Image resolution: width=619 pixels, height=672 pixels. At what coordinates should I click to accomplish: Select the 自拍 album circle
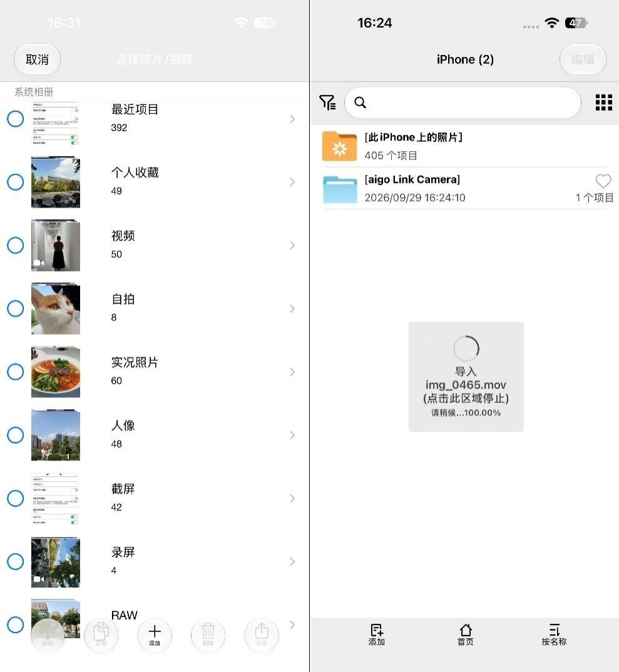[x=16, y=308]
